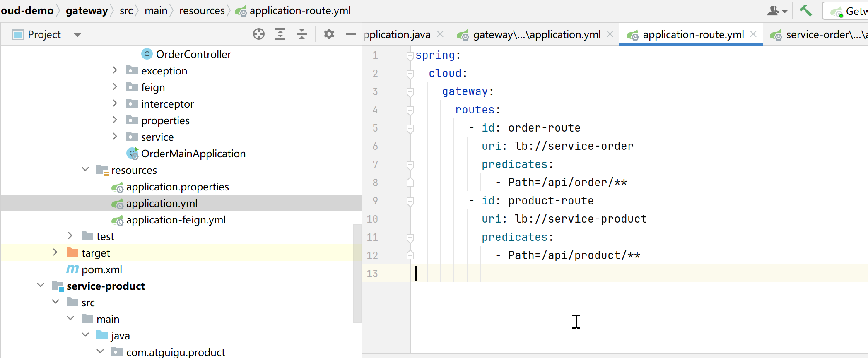868x358 pixels.
Task: Fold the predicates block on line 11
Action: point(410,238)
